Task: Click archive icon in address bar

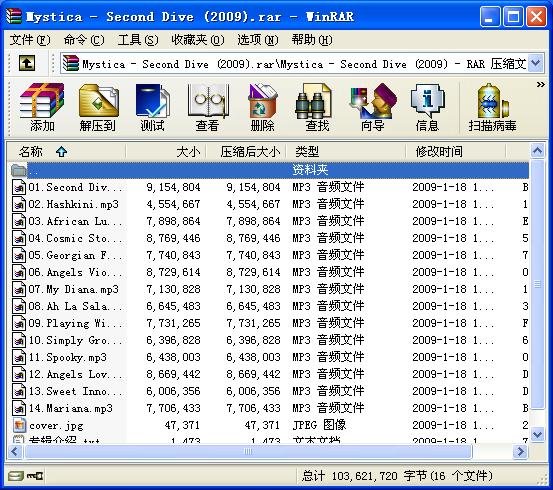Action: 71,64
